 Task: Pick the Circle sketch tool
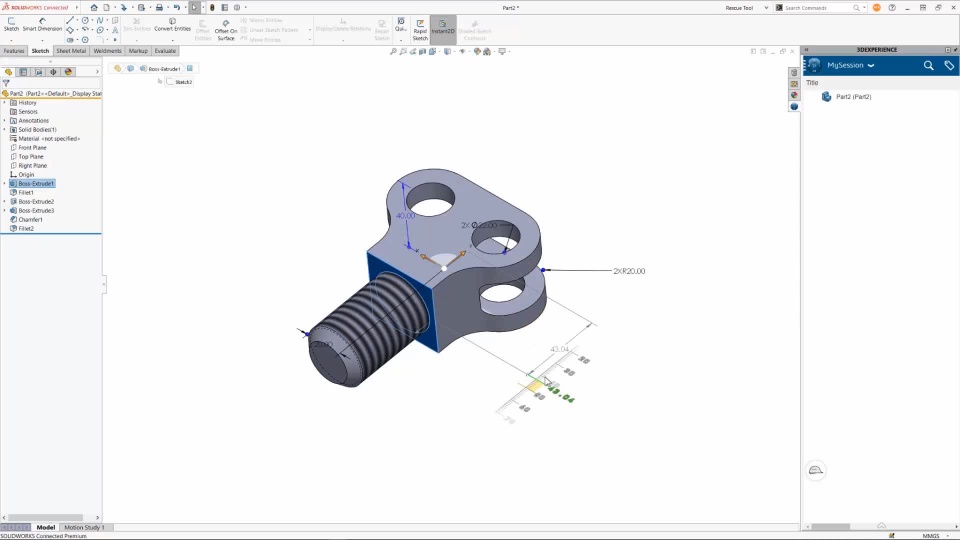pos(84,20)
